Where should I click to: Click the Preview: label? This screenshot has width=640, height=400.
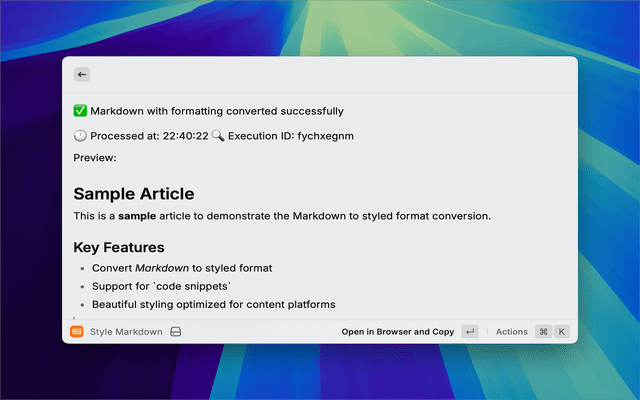coord(95,157)
